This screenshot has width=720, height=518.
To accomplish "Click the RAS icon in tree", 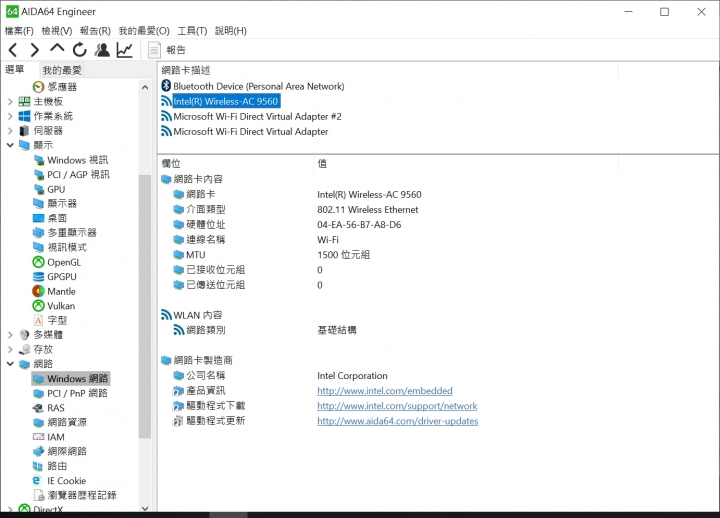I will point(39,408).
